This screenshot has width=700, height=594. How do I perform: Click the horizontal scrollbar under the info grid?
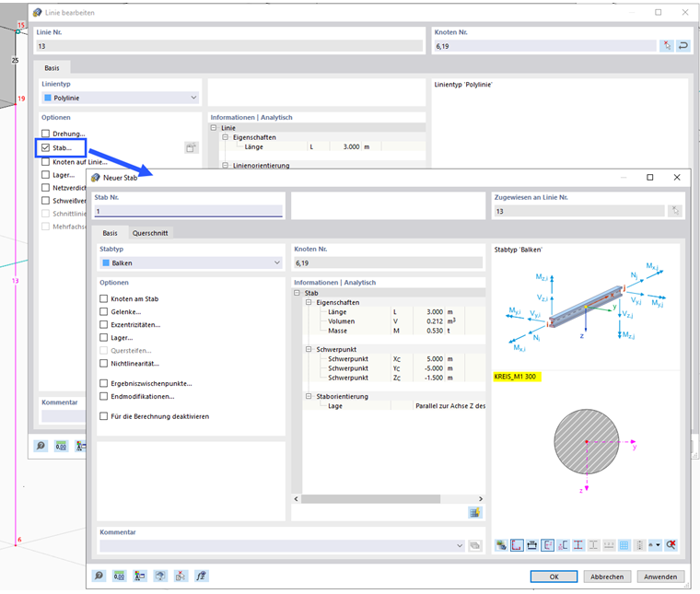pyautogui.click(x=370, y=498)
